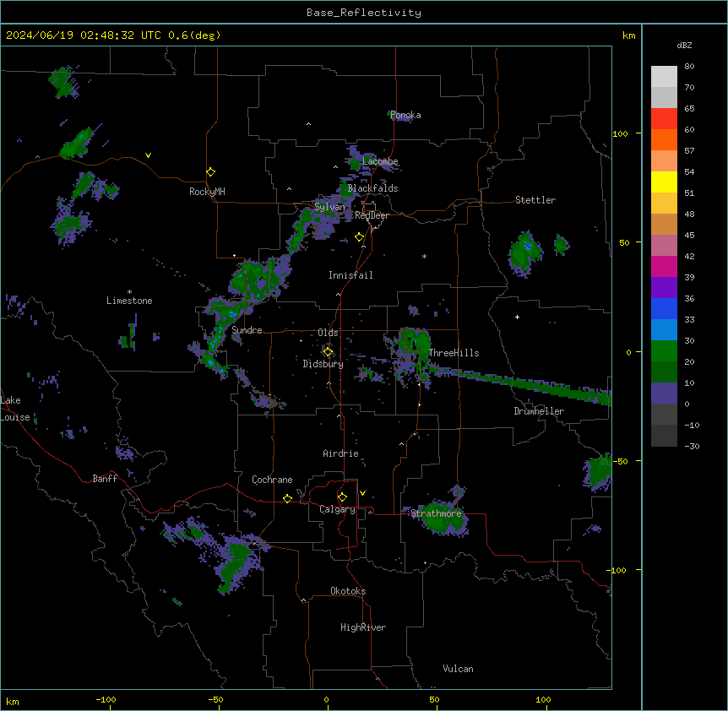Pick the blue 33-36 dBZ legend swatch
The image size is (728, 711).
click(x=664, y=308)
